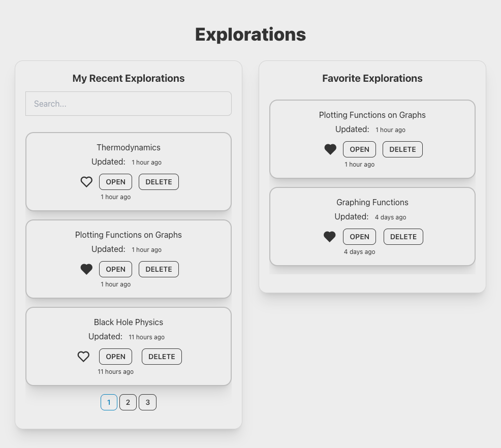Delete the Thermodynamics exploration
Screen dimensions: 501x448
pyautogui.click(x=159, y=182)
